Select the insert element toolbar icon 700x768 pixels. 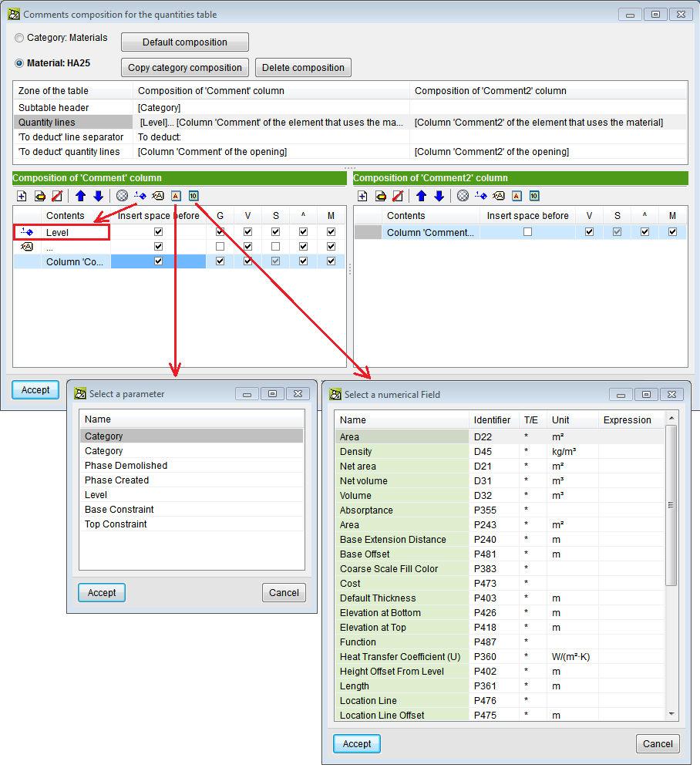(x=139, y=195)
